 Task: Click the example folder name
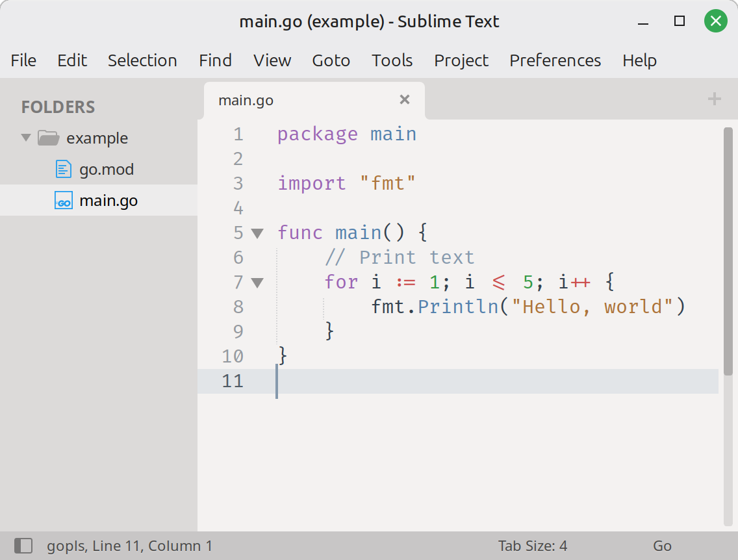97,138
